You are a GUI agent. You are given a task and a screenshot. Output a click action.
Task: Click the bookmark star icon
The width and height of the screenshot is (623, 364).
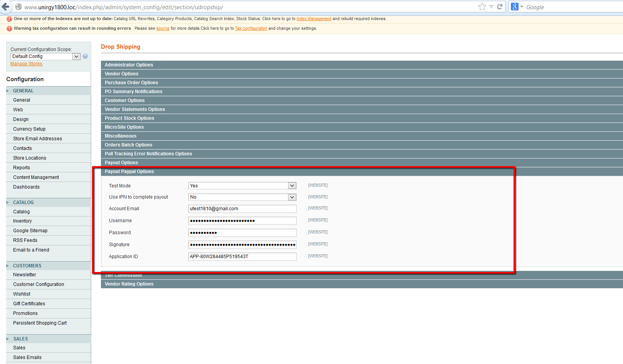(482, 7)
